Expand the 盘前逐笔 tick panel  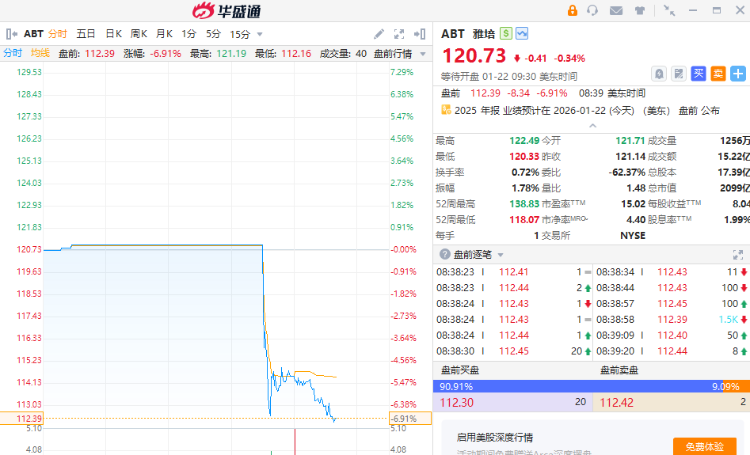coord(738,255)
